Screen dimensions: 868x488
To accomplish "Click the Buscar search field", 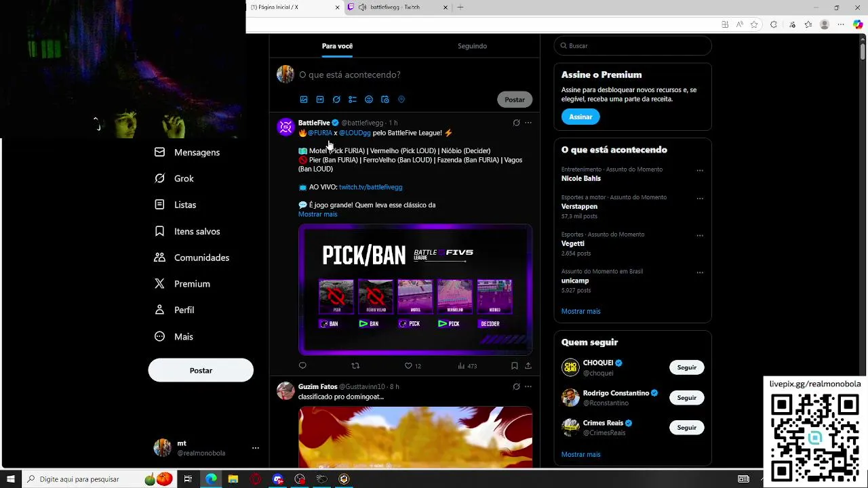I will tap(633, 45).
